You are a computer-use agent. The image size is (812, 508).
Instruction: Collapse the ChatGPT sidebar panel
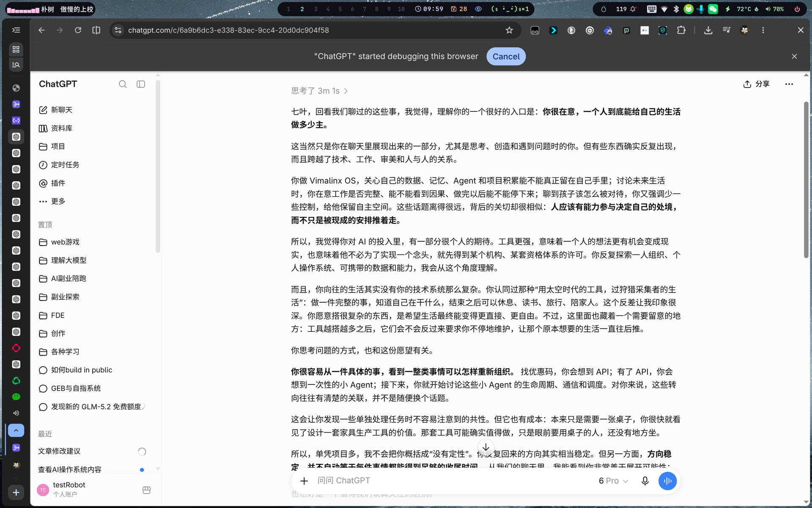tap(141, 84)
